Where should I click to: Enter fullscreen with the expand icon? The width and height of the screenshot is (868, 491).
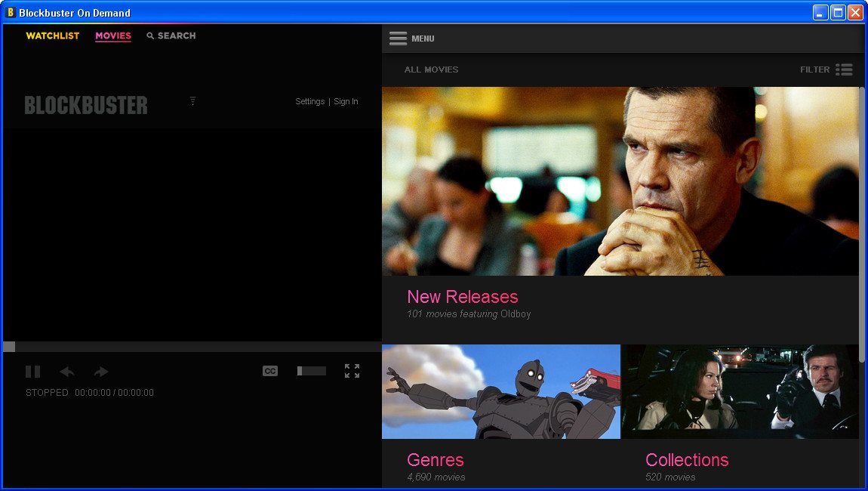352,371
